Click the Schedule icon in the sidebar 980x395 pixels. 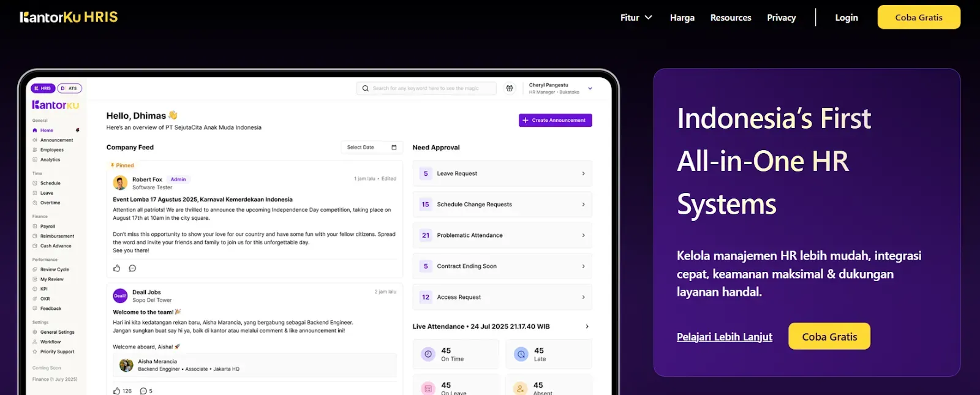(x=35, y=183)
